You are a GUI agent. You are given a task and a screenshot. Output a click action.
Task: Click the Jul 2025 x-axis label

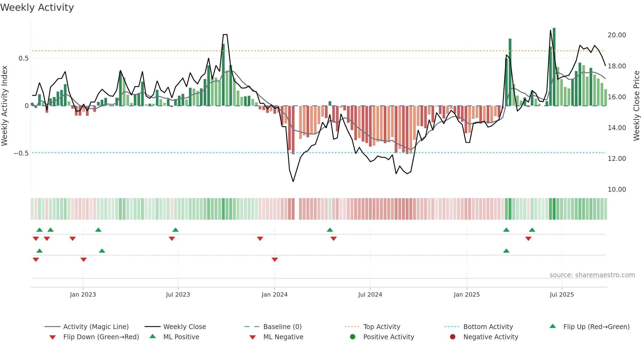coord(562,294)
